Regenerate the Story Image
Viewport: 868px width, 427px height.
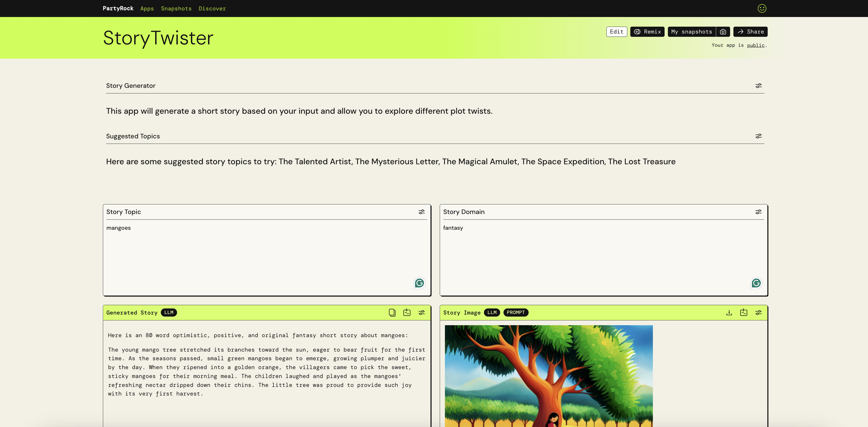(x=743, y=313)
